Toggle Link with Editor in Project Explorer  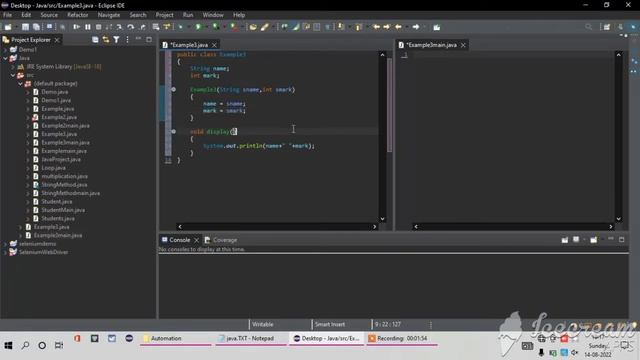(106, 40)
